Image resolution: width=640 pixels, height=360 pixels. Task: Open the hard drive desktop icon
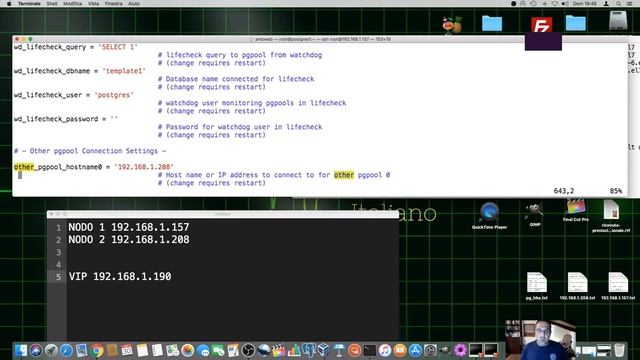click(618, 20)
